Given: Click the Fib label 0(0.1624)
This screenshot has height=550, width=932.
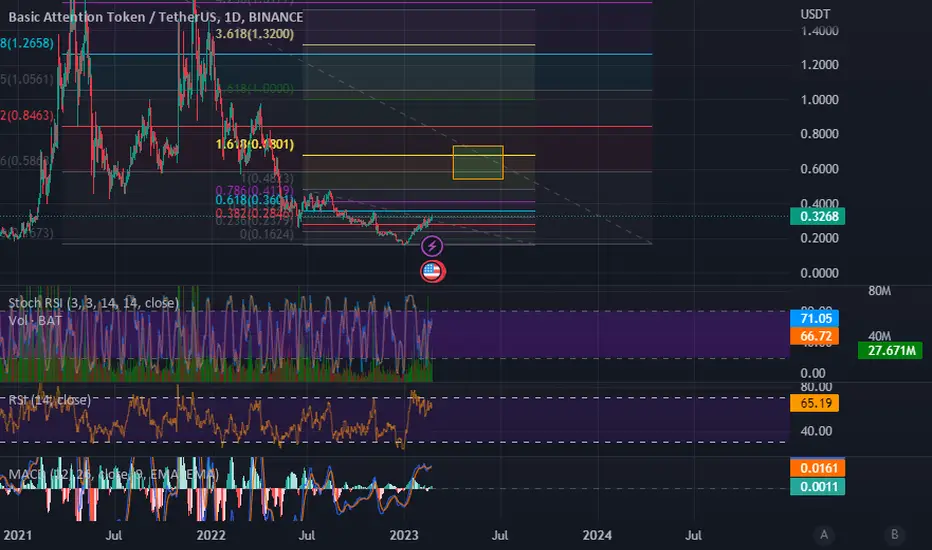Looking at the screenshot, I should tap(266, 234).
